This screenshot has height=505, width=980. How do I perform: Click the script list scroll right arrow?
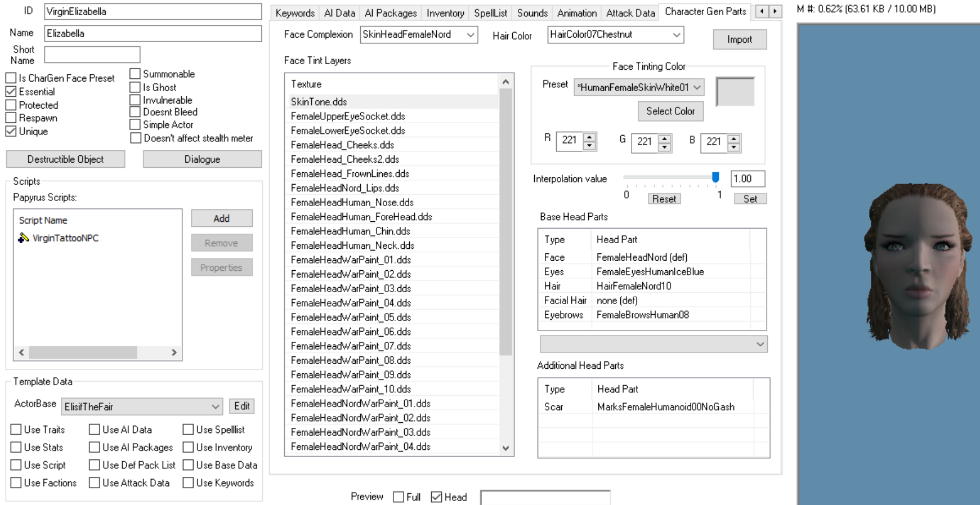tap(174, 352)
